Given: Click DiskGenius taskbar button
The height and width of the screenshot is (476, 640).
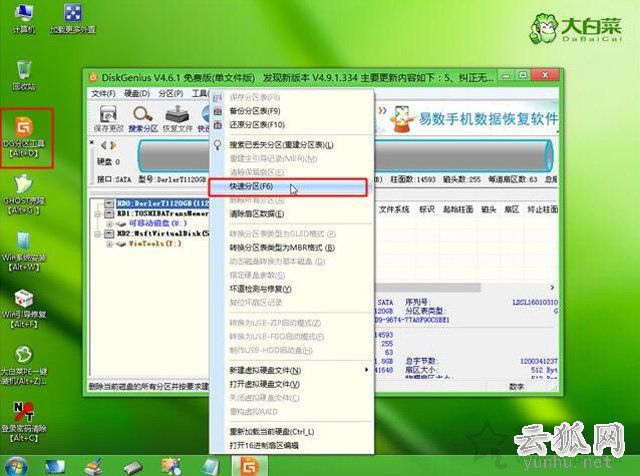Looking at the screenshot, I should click(250, 466).
